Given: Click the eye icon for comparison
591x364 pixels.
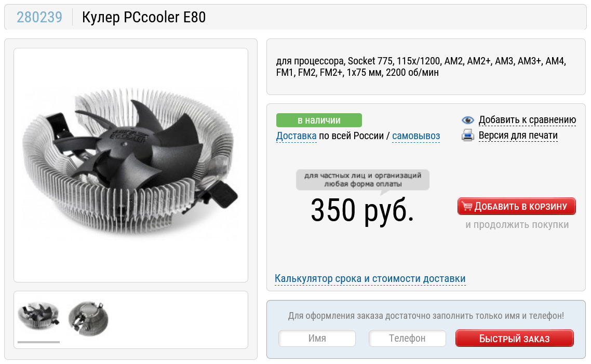Looking at the screenshot, I should (x=468, y=120).
